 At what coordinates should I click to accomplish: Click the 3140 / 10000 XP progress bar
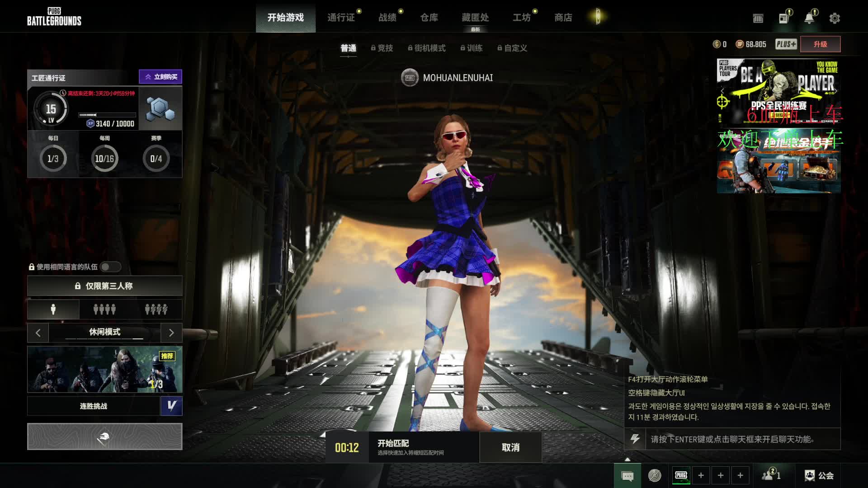coord(107,115)
